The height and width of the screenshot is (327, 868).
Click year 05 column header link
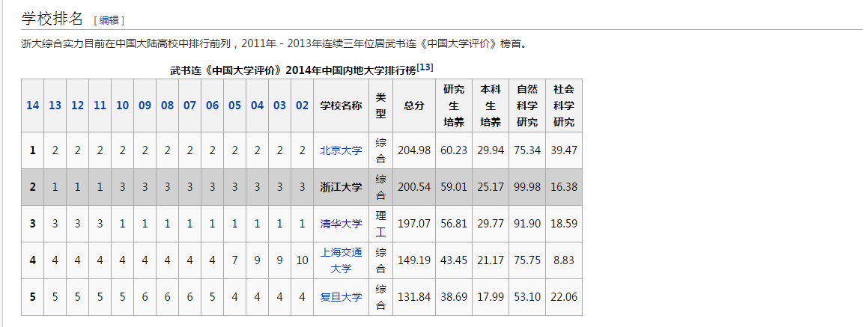[x=234, y=105]
